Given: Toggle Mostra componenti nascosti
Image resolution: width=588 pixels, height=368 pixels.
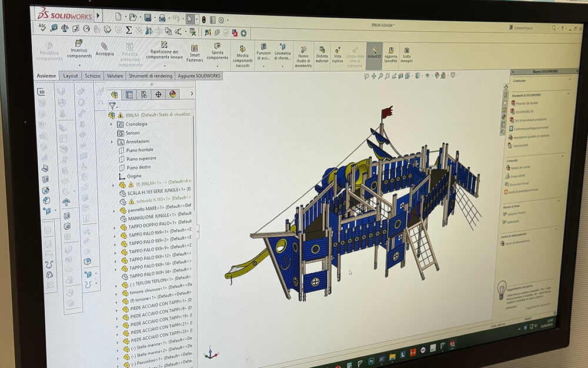Looking at the screenshot, I should (x=242, y=49).
